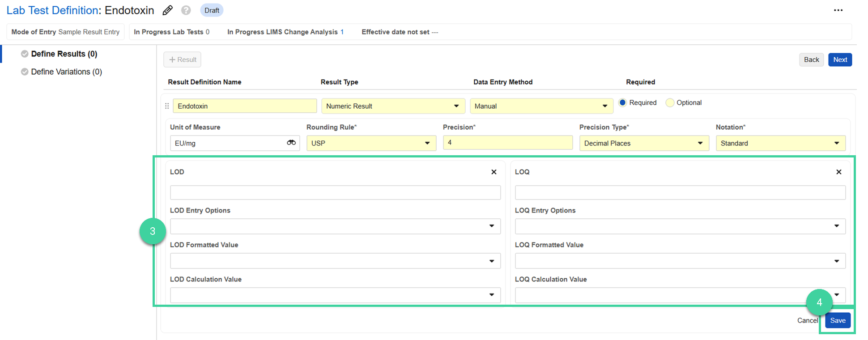
Task: Click the Mode of Entry Sample Result Entry tab
Action: (65, 32)
